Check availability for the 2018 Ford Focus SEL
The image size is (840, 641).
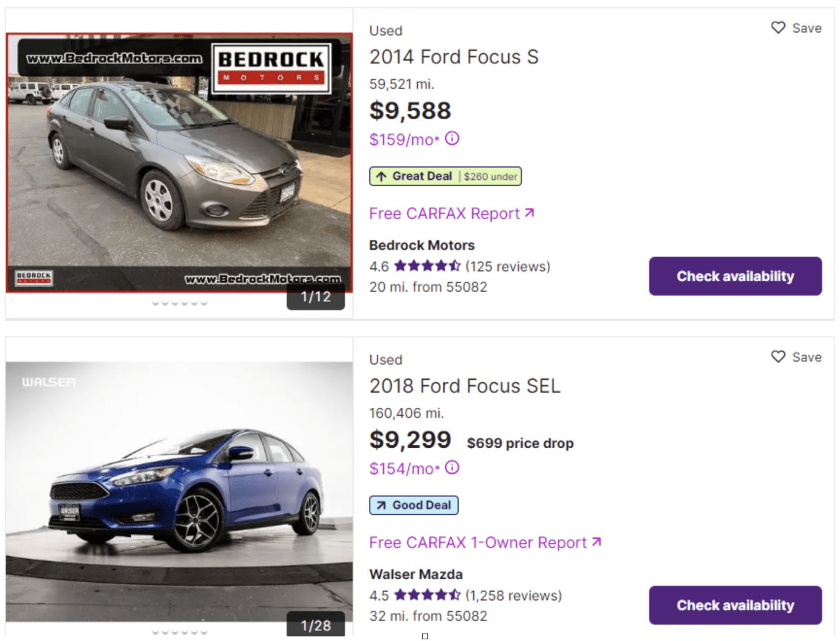click(735, 605)
